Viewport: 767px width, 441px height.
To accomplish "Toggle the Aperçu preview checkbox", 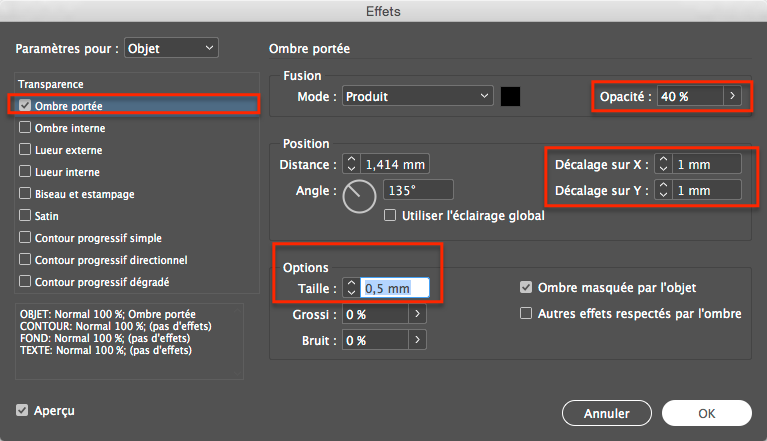I will (x=23, y=410).
